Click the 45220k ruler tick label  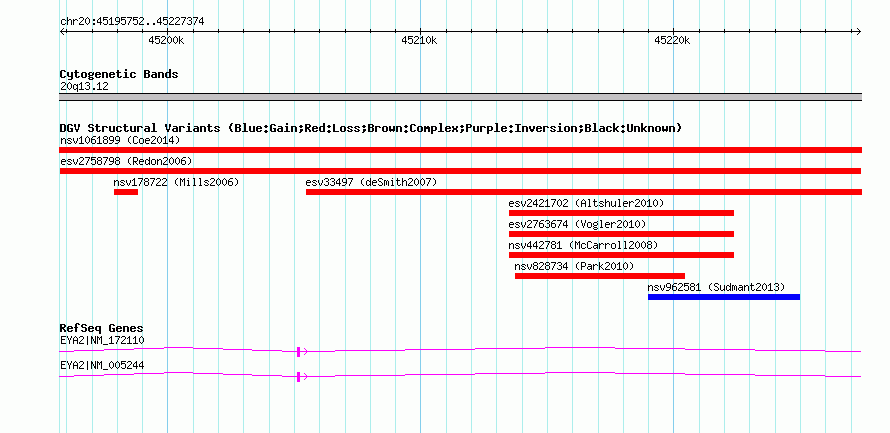[x=673, y=40]
